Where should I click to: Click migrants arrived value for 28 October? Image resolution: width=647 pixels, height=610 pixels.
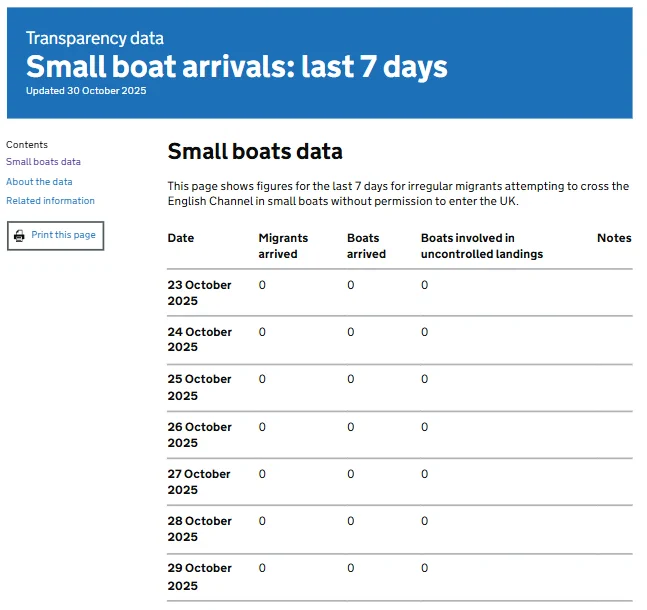click(x=262, y=521)
